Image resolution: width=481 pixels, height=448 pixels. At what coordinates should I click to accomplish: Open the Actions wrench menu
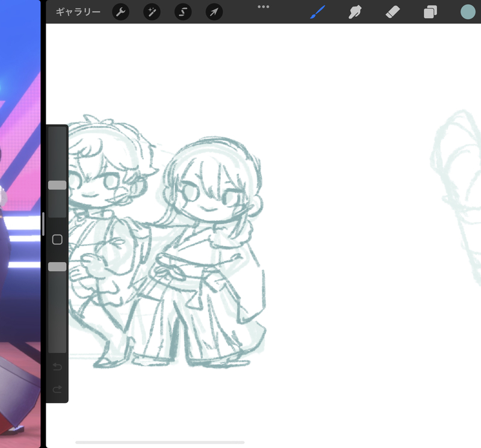pos(120,12)
